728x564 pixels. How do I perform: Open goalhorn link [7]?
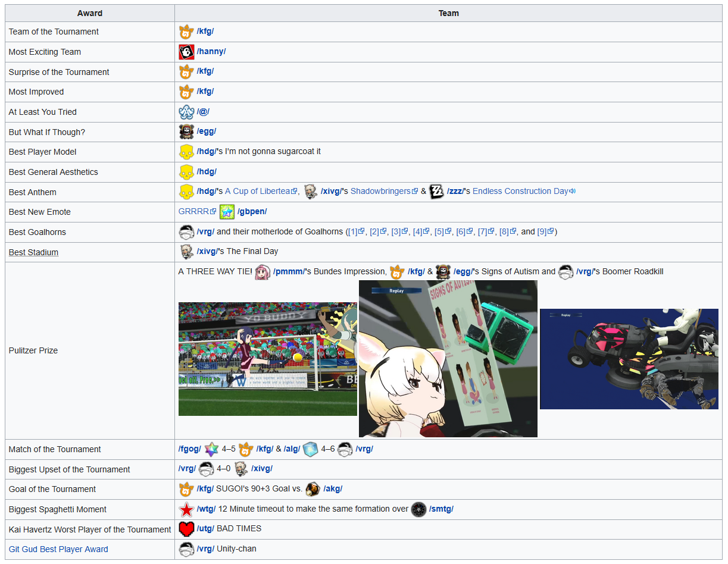point(486,231)
